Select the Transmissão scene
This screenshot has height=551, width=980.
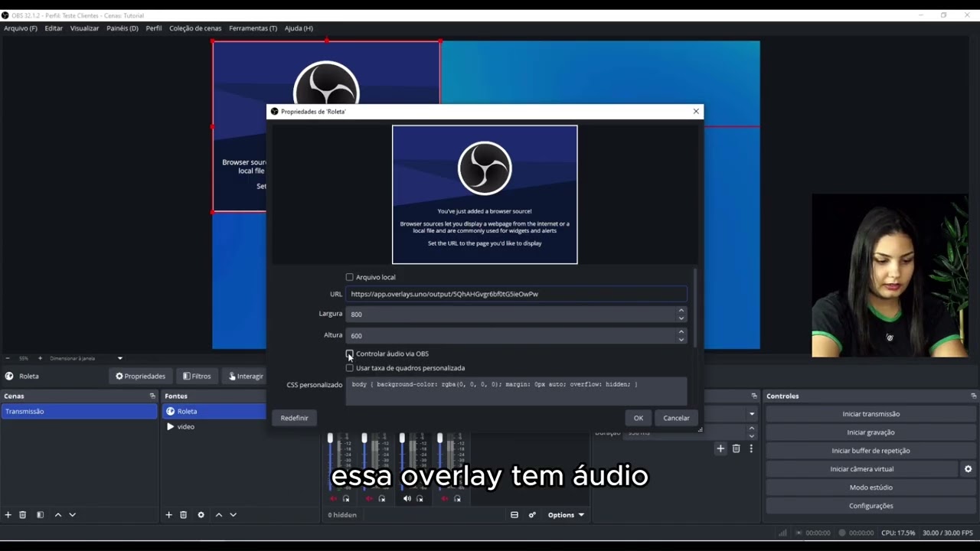(x=80, y=412)
